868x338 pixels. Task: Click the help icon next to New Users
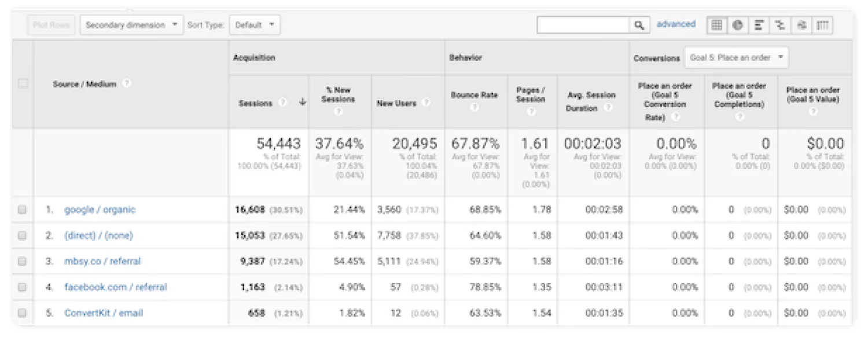pyautogui.click(x=426, y=103)
